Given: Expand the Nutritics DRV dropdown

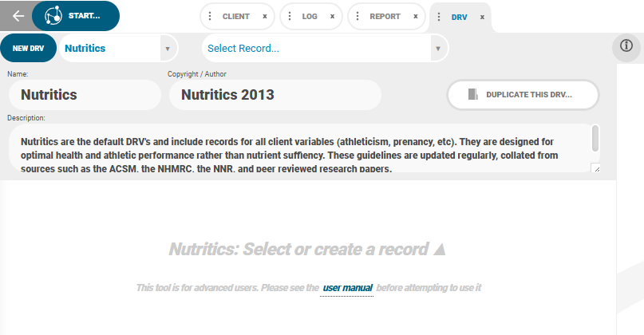Looking at the screenshot, I should click(168, 48).
